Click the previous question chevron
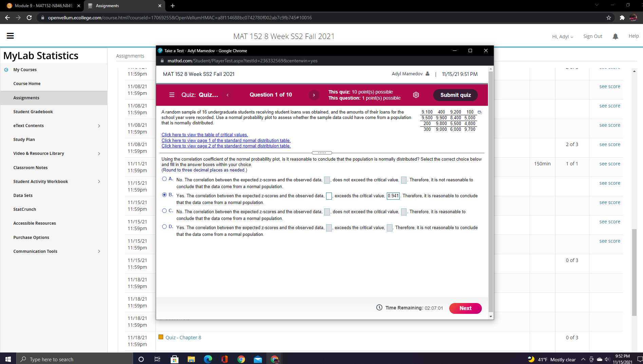Image resolution: width=643 pixels, height=364 pixels. coord(228,95)
